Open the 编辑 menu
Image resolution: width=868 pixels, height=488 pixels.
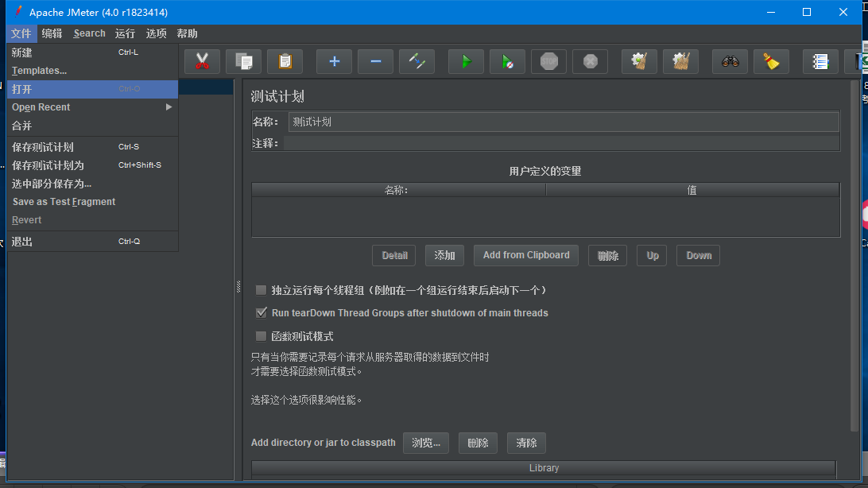(x=52, y=33)
